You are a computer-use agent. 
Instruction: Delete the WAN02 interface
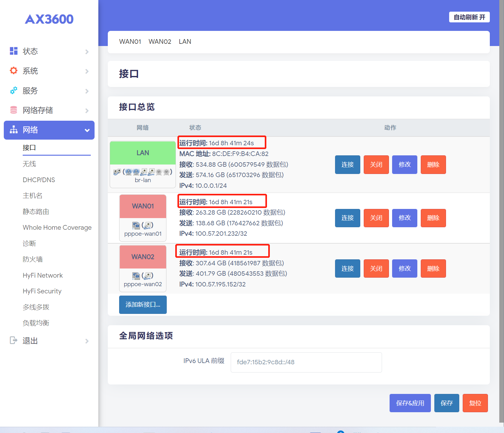pos(433,268)
